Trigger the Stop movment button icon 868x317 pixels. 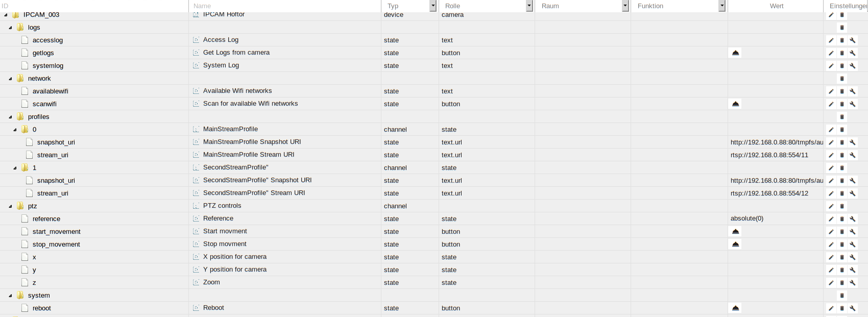point(735,244)
